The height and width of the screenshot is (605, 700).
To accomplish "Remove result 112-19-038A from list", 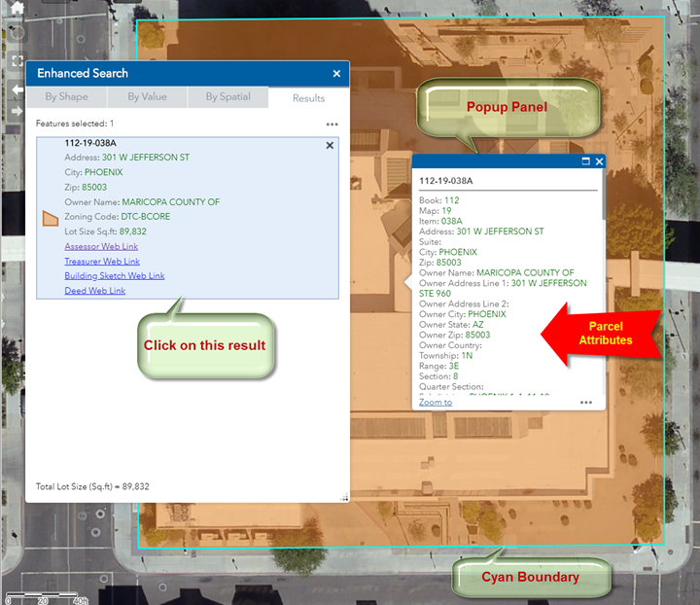I will [x=330, y=145].
